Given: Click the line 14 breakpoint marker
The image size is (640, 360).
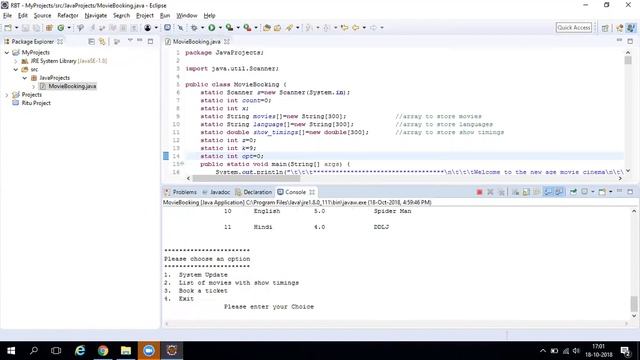Looking at the screenshot, I should [166, 156].
